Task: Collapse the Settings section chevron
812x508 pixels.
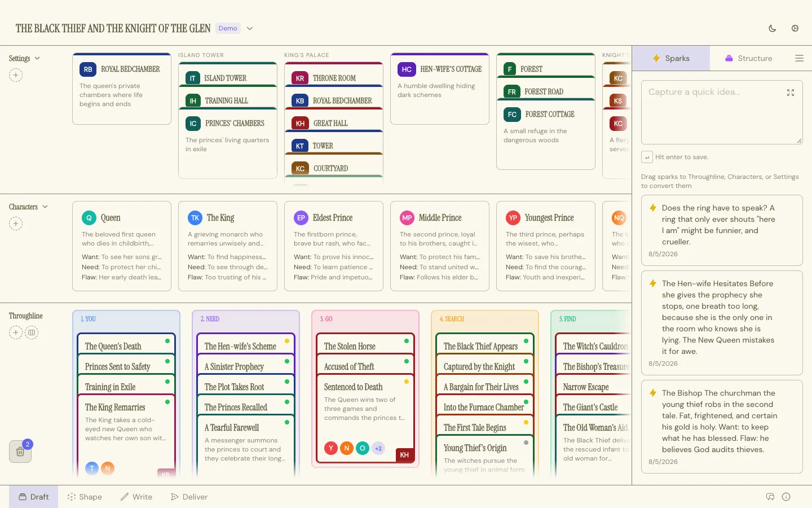Action: pyautogui.click(x=37, y=58)
